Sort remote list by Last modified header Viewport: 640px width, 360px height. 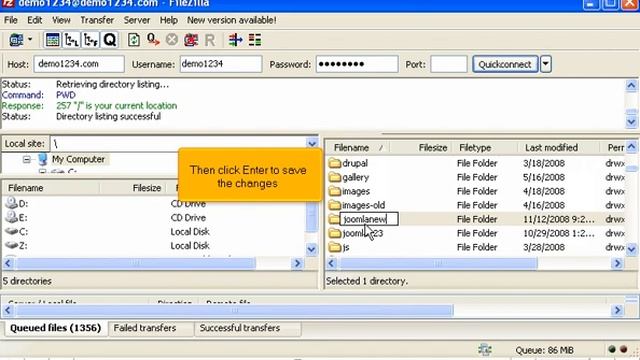559,147
